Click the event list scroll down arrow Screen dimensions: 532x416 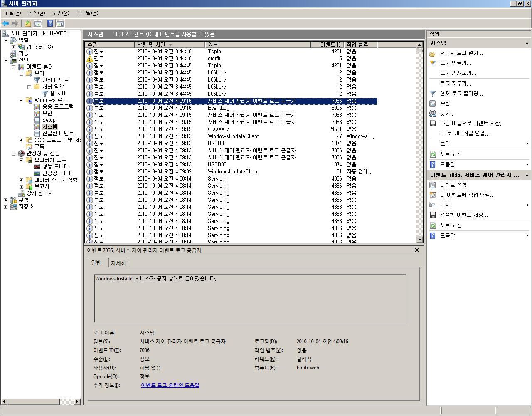pyautogui.click(x=419, y=240)
